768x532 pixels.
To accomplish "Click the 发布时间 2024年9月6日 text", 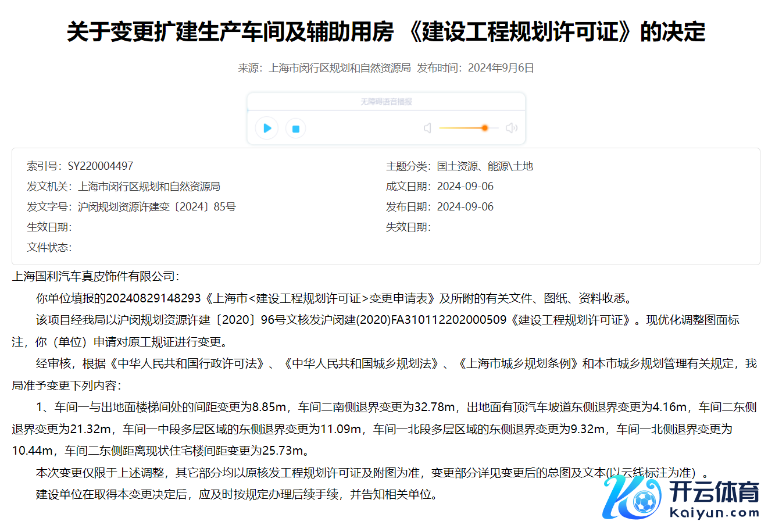I will pos(475,68).
